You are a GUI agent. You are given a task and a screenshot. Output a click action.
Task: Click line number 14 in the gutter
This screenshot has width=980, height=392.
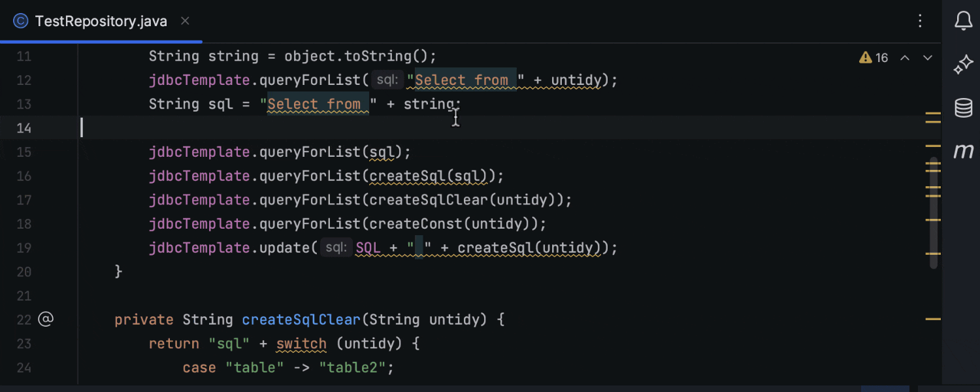pyautogui.click(x=24, y=128)
